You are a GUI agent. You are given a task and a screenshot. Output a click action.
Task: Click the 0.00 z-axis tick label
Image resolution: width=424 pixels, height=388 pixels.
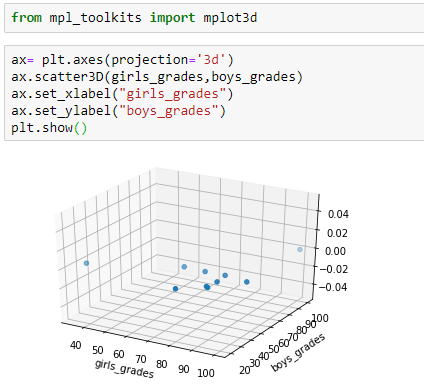click(335, 251)
